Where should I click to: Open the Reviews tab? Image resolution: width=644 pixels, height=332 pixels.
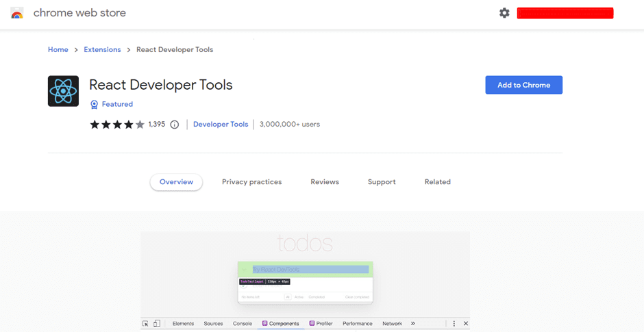click(325, 182)
